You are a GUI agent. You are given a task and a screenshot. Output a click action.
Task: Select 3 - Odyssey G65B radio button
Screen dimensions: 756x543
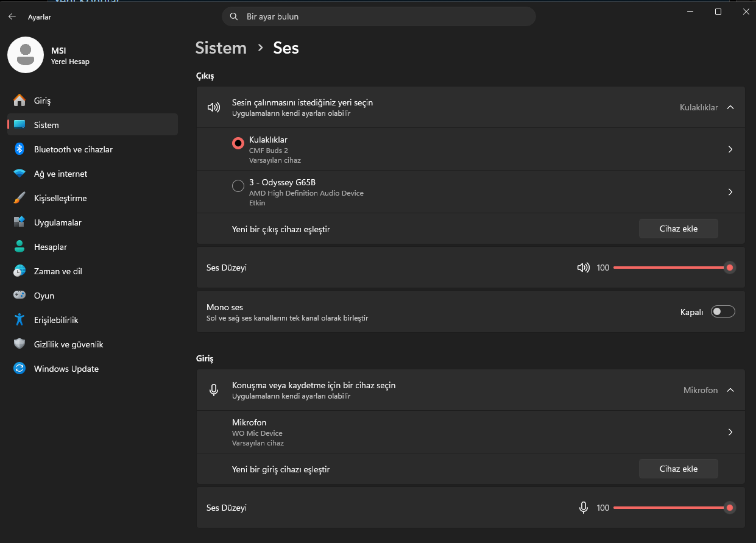click(238, 186)
